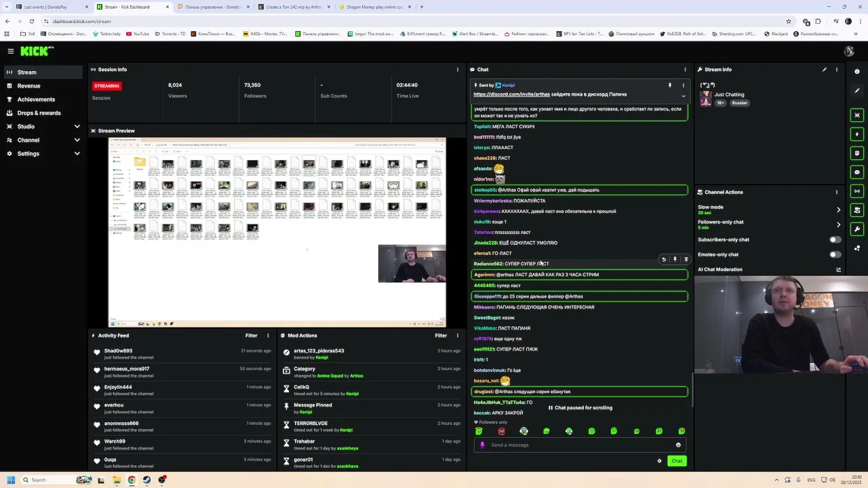Toggle the stream preview icon in right sidebar
868x488 pixels.
(857, 115)
